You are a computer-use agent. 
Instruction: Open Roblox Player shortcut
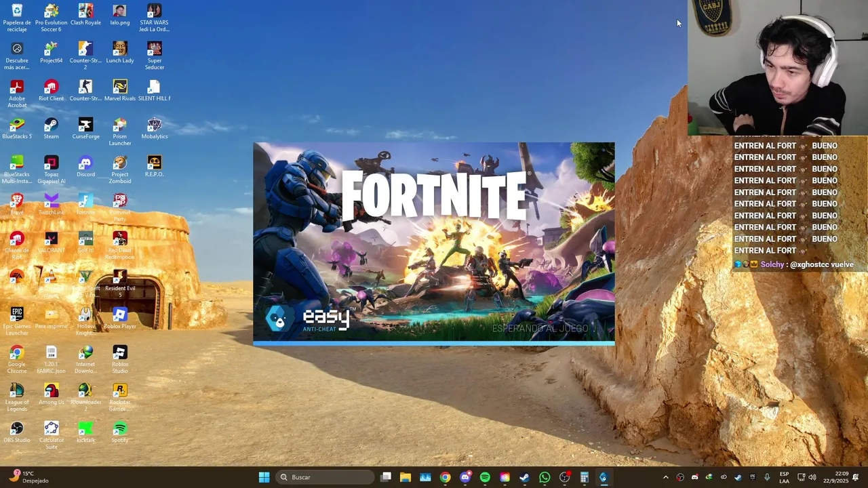[120, 319]
